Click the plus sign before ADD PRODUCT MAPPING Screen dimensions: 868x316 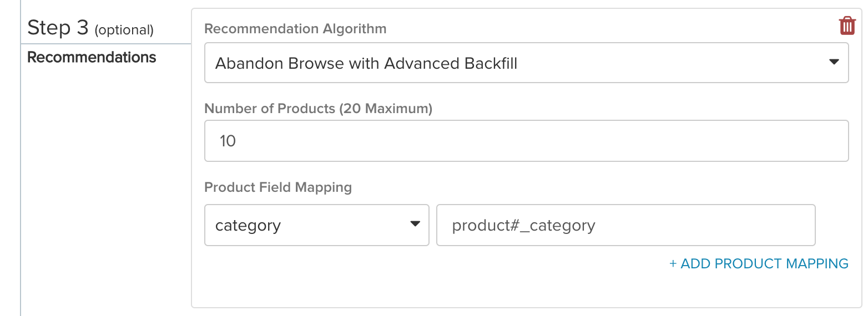pos(673,264)
